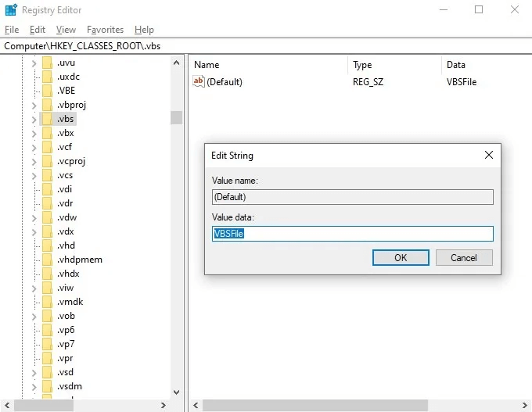
Task: Select the .vhd folder icon
Action: coord(47,245)
